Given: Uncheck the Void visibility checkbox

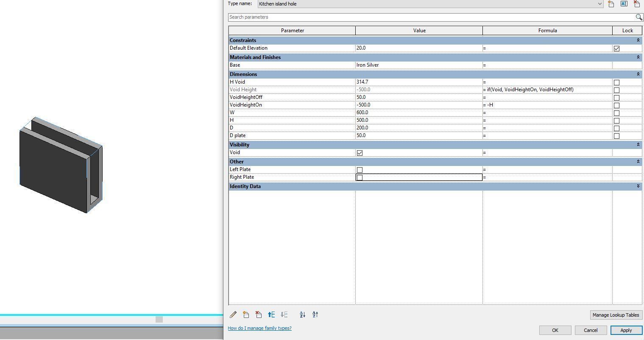Looking at the screenshot, I should click(x=360, y=153).
